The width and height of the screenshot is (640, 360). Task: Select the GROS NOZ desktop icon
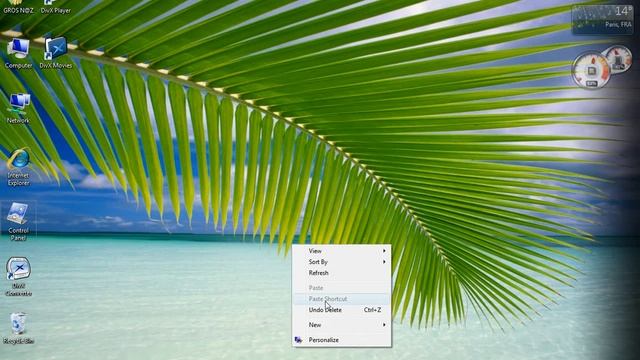click(x=18, y=7)
